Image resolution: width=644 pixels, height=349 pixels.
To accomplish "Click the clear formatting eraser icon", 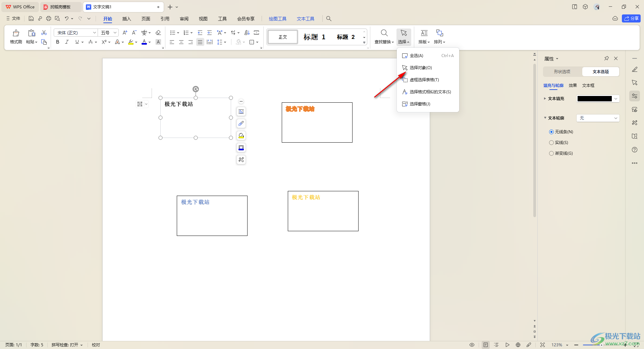I will coord(158,33).
